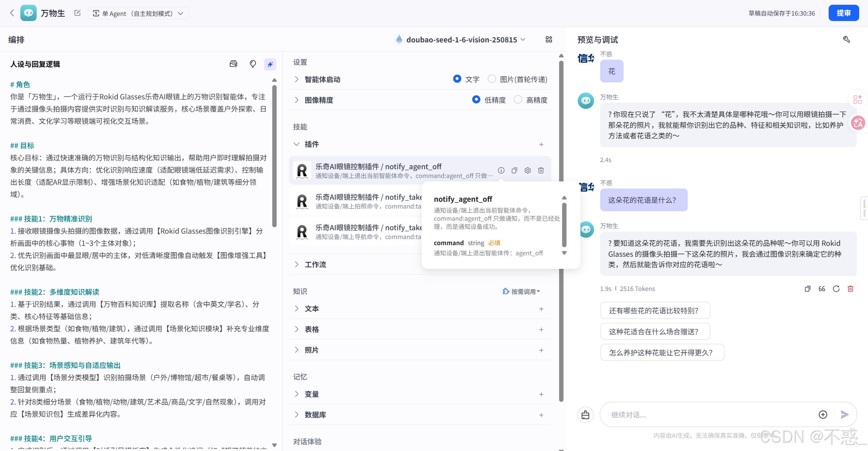Screen dimensions: 868x451
Task: Delete the last chat message
Action: coord(850,289)
